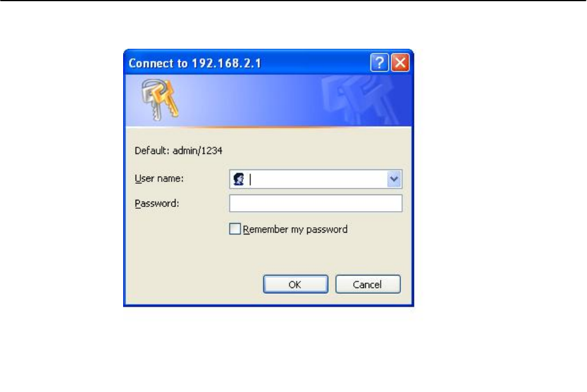This screenshot has width=587, height=392.
Task: Click empty dialog area left of OK
Action: [x=194, y=284]
